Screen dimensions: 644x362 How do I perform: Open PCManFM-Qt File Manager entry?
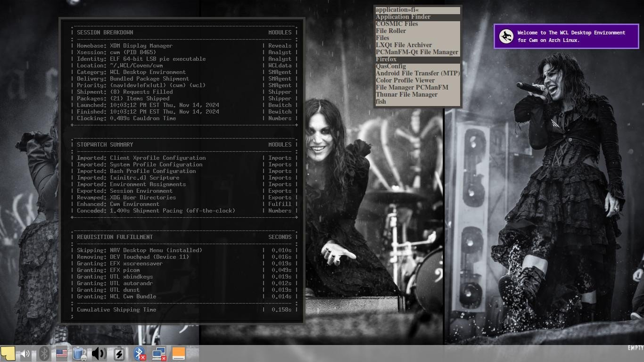coord(418,52)
